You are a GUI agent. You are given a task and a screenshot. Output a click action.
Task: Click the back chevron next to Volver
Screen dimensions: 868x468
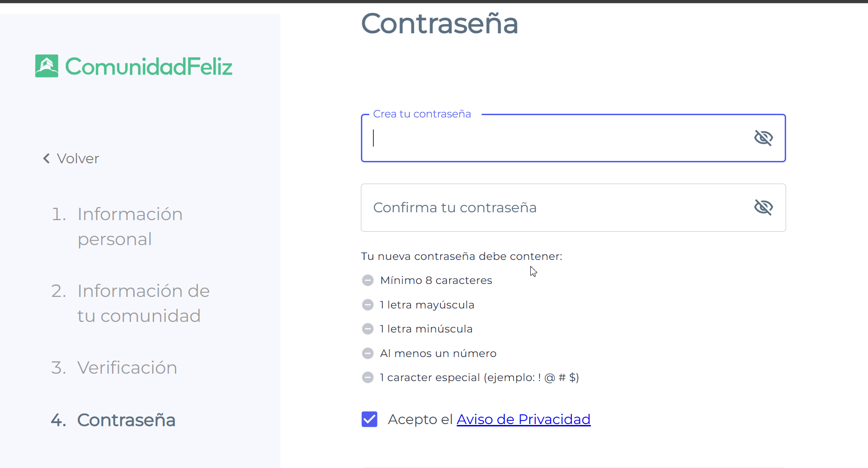(46, 159)
